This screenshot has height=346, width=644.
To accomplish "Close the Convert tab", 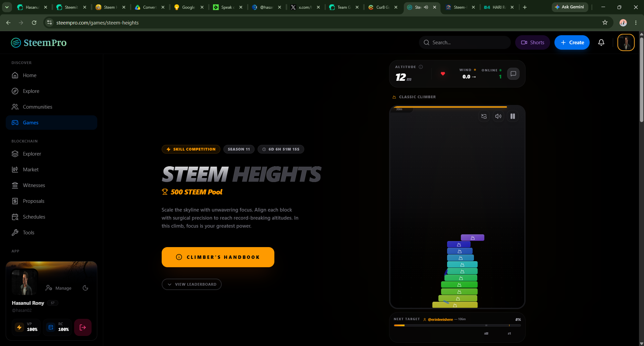I will [163, 7].
